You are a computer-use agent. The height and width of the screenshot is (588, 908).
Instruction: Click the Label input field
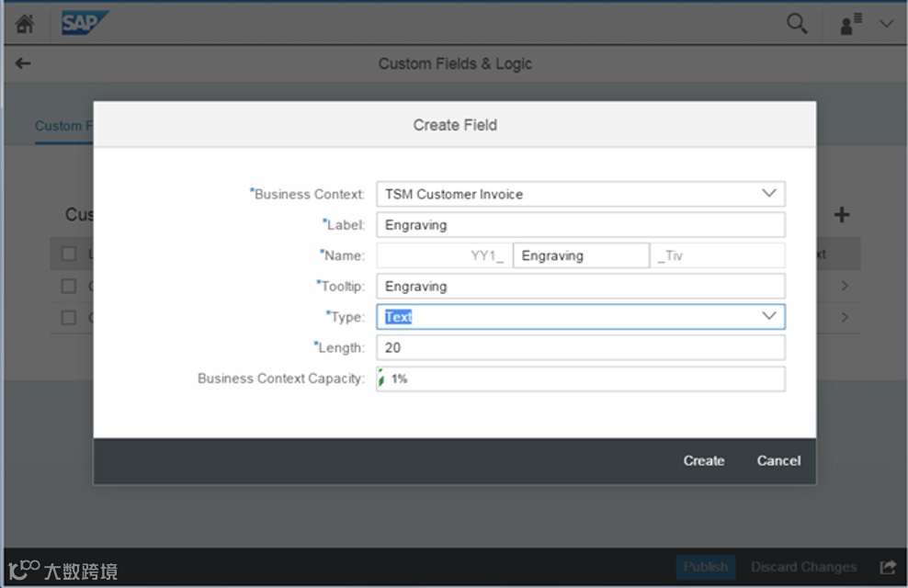click(580, 225)
